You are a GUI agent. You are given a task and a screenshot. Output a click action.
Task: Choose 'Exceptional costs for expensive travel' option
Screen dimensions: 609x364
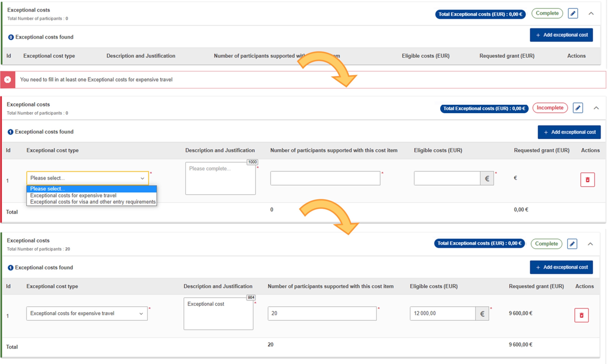pyautogui.click(x=73, y=196)
